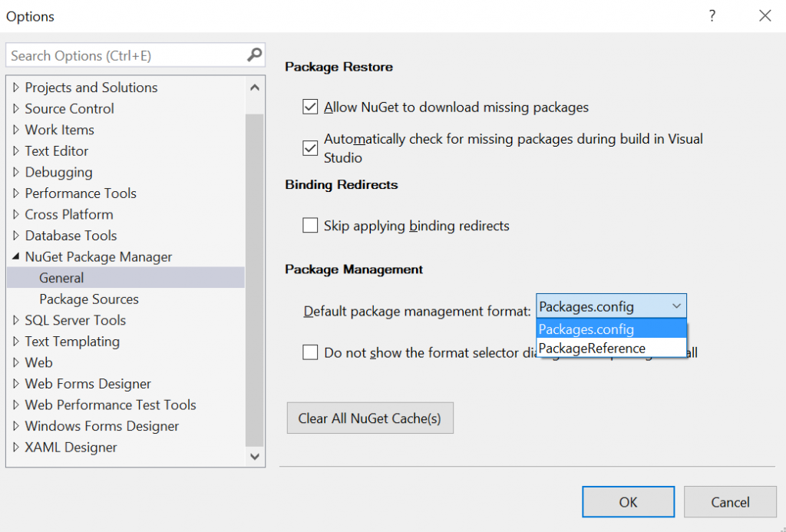This screenshot has width=786, height=532.
Task: Expand the Projects and Solutions node
Action: [16, 88]
